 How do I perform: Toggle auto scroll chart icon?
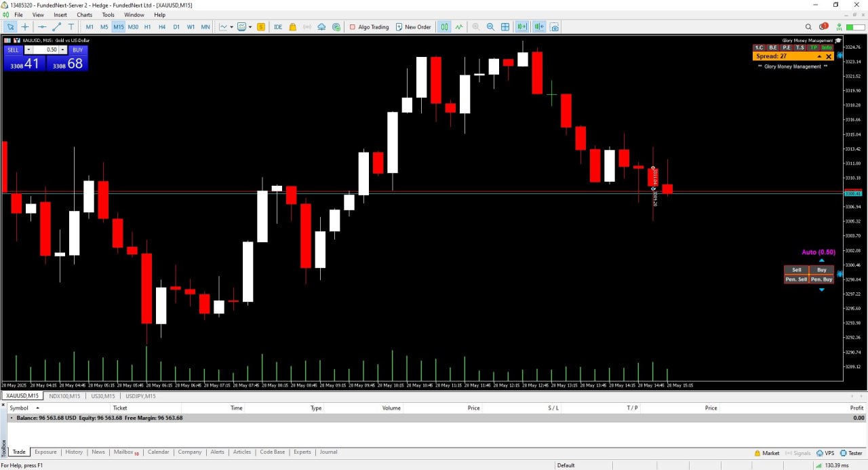pos(522,27)
